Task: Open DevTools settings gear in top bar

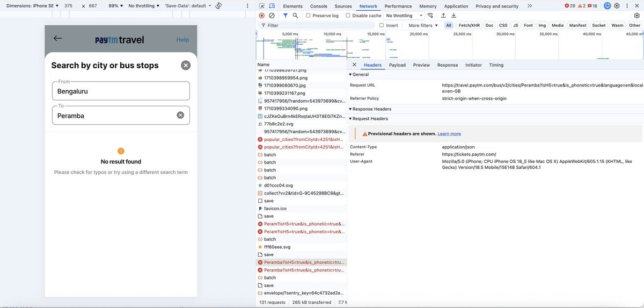Action: pyautogui.click(x=617, y=6)
